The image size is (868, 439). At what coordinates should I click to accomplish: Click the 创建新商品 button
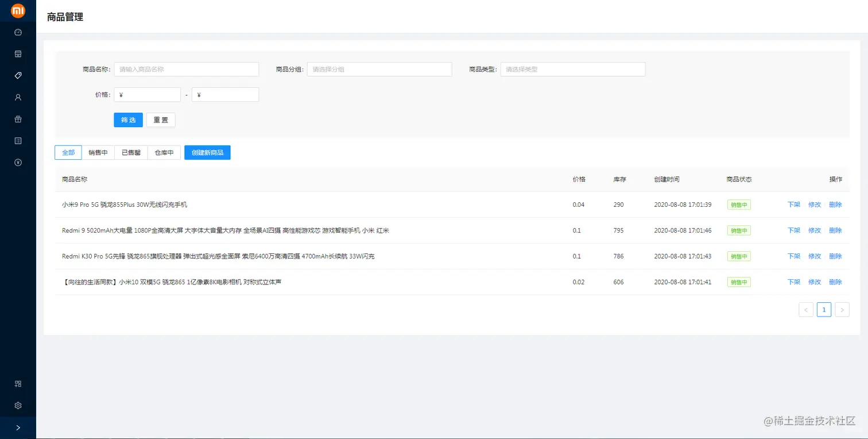207,153
